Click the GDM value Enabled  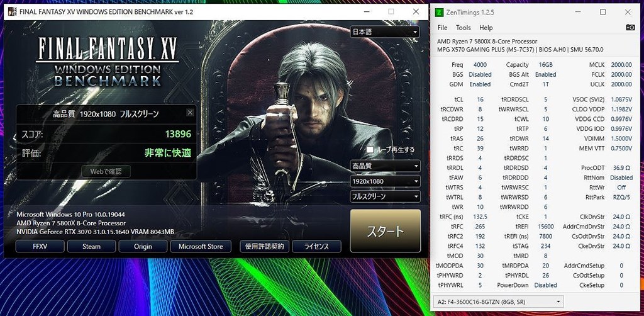480,84
